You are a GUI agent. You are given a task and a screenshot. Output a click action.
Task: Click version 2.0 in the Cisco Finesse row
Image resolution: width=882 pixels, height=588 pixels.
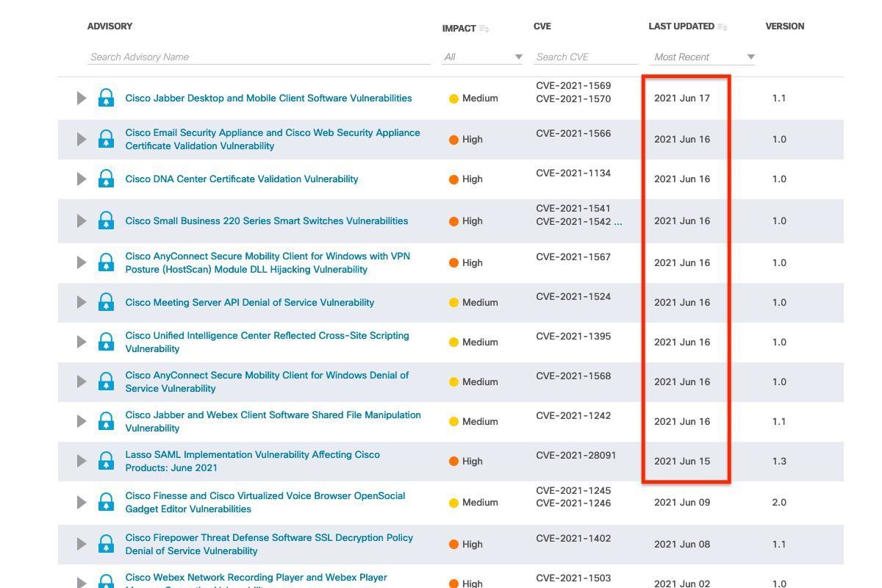click(779, 502)
